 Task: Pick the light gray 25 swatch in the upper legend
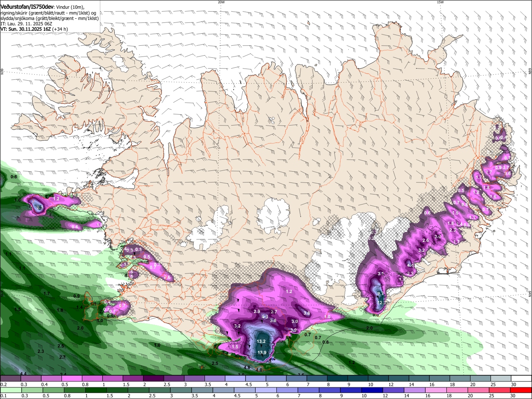[501, 379]
